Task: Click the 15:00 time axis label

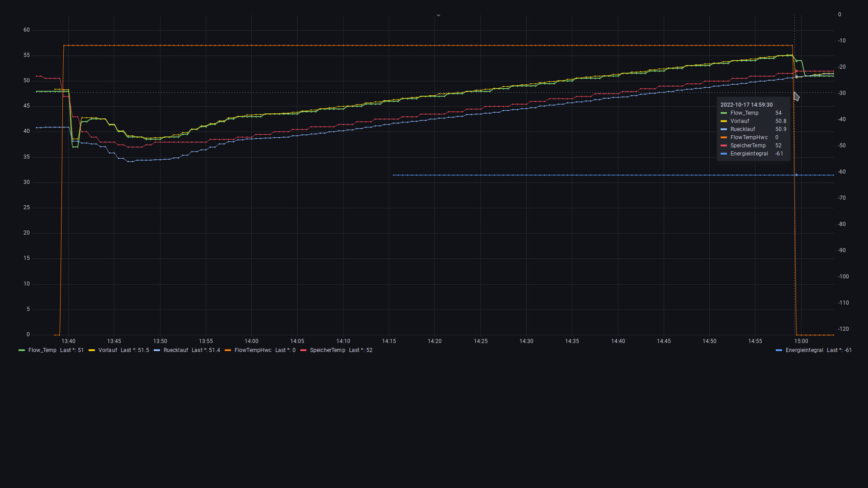Action: point(801,341)
